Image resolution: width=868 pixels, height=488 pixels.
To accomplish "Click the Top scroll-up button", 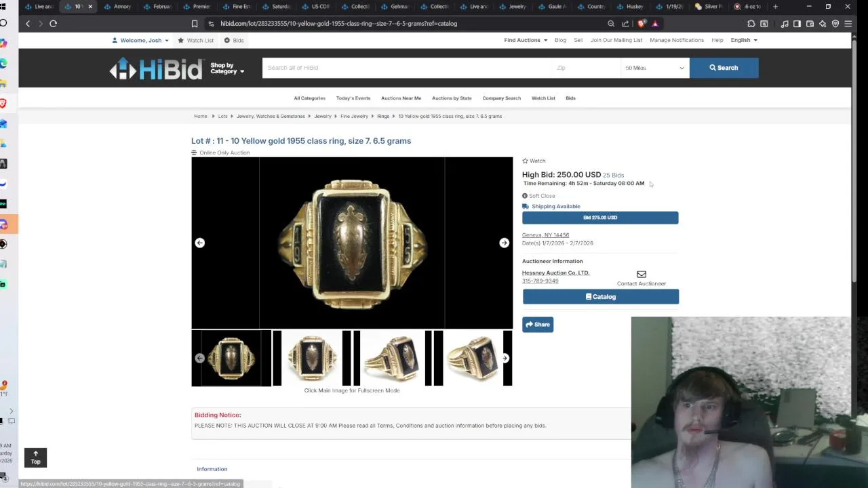I will [x=35, y=457].
